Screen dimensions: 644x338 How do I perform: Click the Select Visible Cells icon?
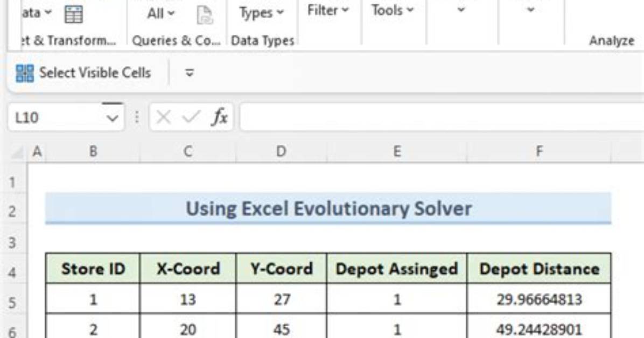coord(25,73)
